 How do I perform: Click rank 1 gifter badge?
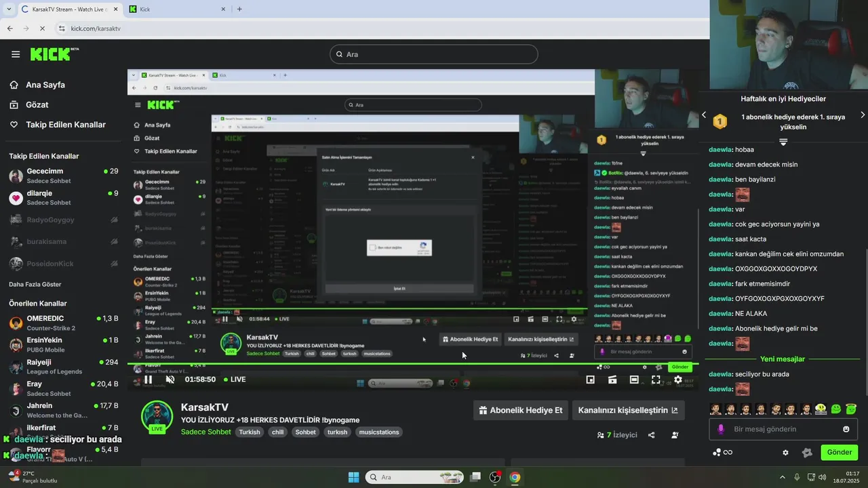point(719,122)
